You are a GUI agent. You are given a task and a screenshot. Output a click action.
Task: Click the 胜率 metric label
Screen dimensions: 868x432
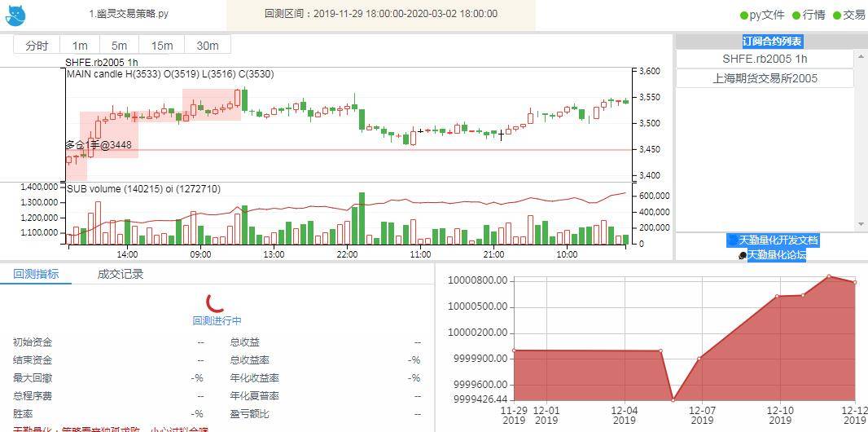click(23, 414)
